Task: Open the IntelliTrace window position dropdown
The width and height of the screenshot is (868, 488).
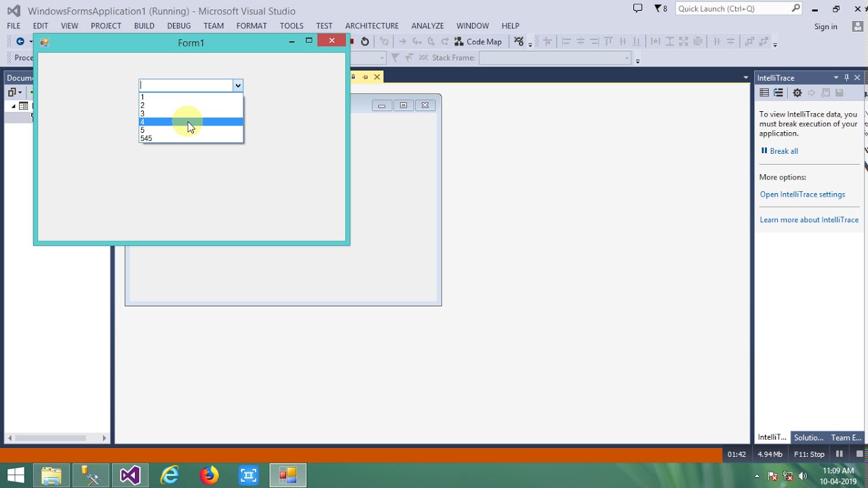Action: click(x=835, y=77)
